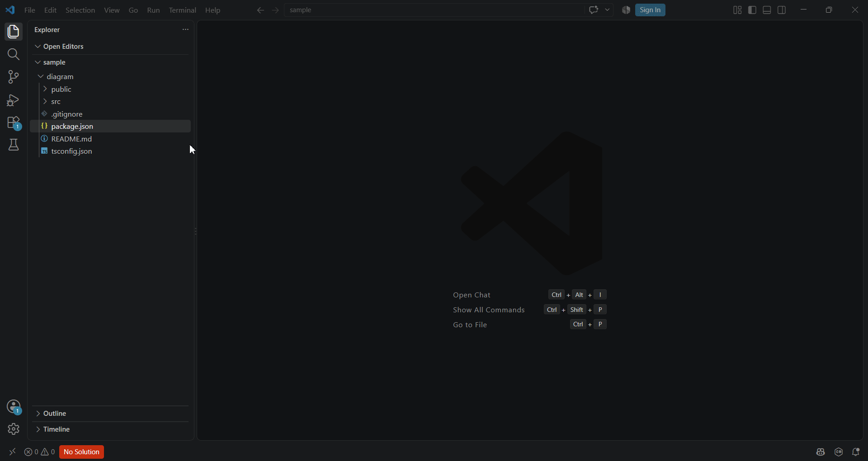This screenshot has width=868, height=461.
Task: Toggle secondary side bar visibility
Action: click(x=782, y=10)
